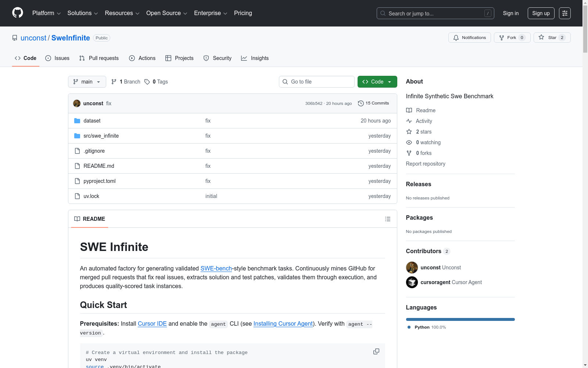The width and height of the screenshot is (588, 368).
Task: Go to GitHub homepage via Octocat logo
Action: click(x=18, y=13)
